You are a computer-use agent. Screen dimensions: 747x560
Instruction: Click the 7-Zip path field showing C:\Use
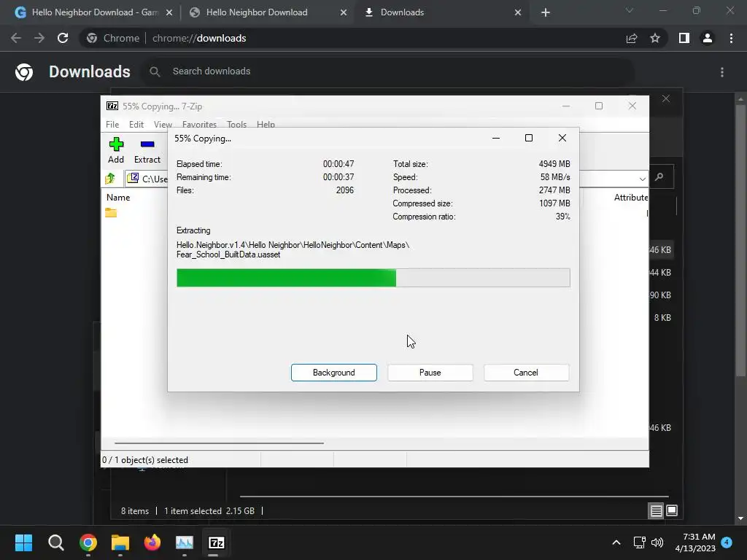147,179
